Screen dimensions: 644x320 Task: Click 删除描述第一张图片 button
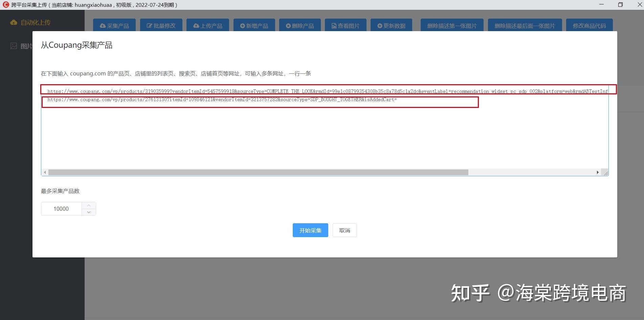click(452, 25)
